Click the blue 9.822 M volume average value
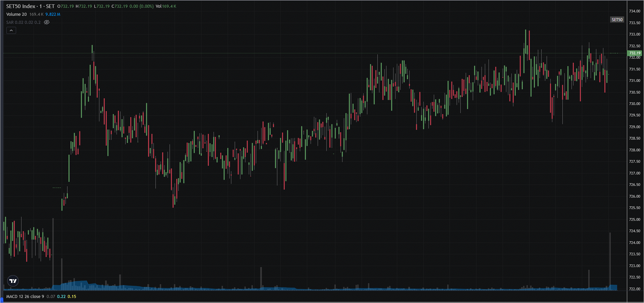Viewport: 644px width, 303px height. click(x=53, y=14)
